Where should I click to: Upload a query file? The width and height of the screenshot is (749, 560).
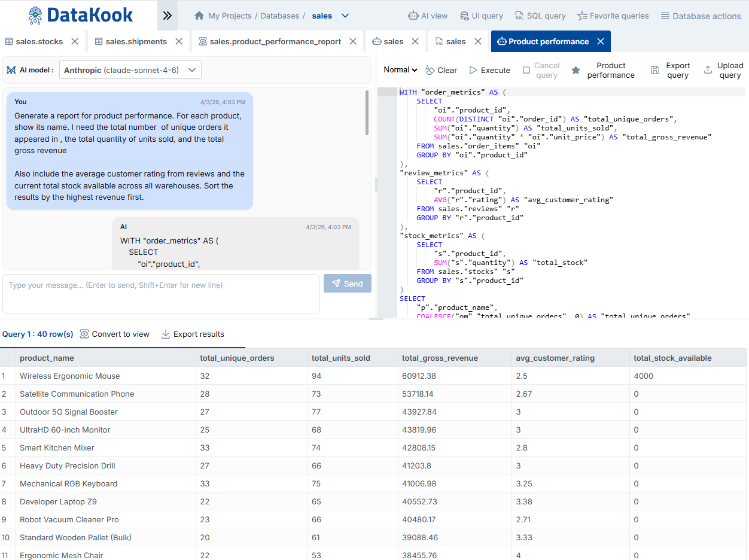[x=723, y=70]
